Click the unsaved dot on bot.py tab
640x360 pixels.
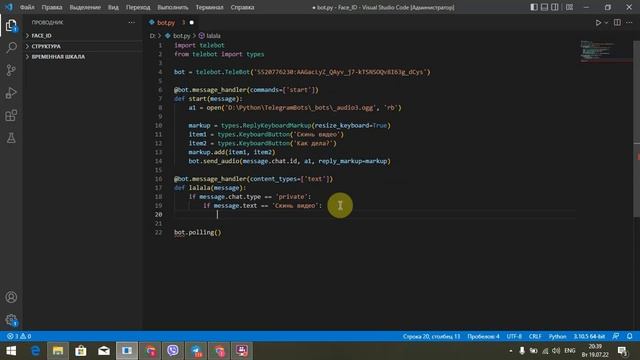(191, 23)
